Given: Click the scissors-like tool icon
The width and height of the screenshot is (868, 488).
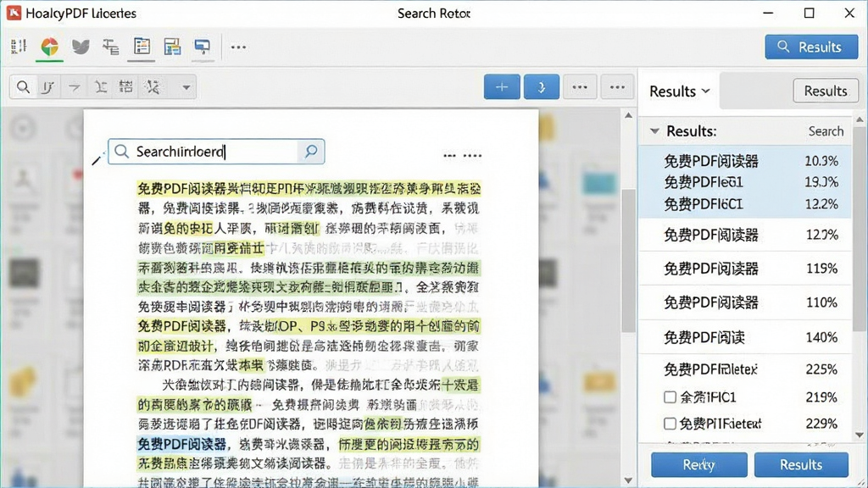Looking at the screenshot, I should click(x=153, y=87).
